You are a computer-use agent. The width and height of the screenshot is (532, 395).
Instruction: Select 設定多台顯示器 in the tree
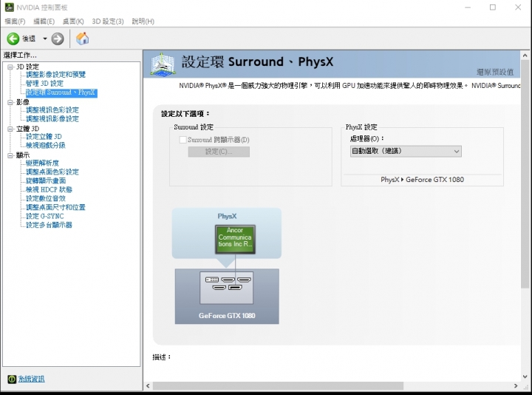tap(49, 225)
